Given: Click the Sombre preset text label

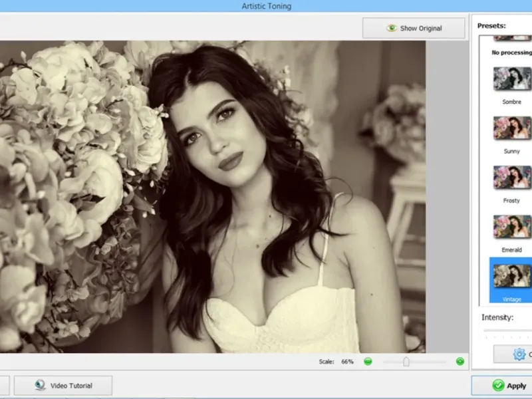Looking at the screenshot, I should 511,102.
